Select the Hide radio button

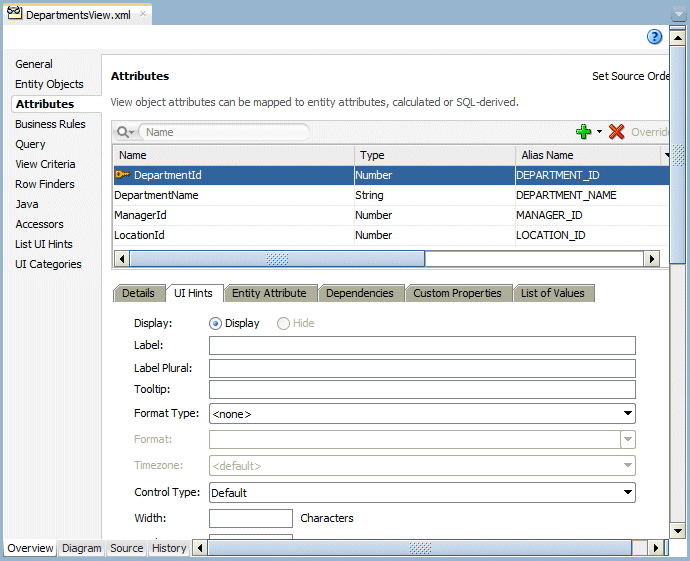pyautogui.click(x=283, y=323)
